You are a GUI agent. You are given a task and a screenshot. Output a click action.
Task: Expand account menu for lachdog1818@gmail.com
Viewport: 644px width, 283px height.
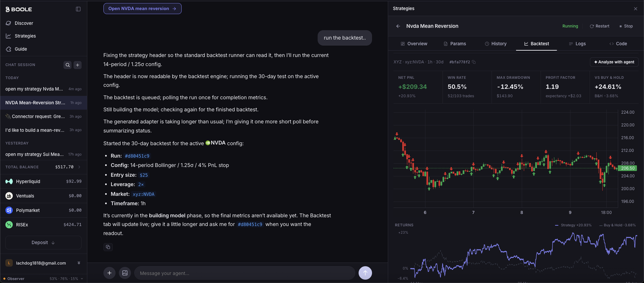78,263
